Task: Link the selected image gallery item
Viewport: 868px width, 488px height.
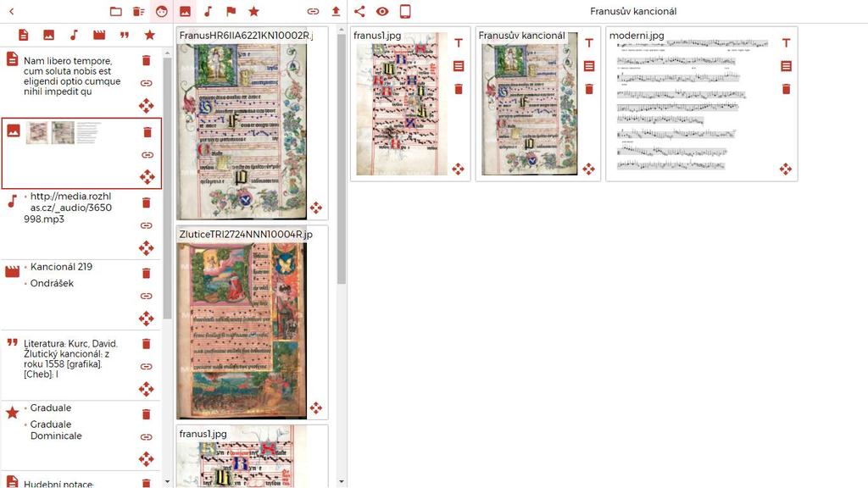Action: [147, 155]
